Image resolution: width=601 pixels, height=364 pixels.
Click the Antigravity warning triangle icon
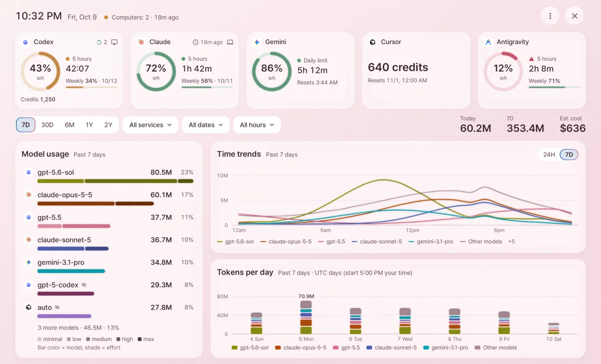(x=531, y=59)
